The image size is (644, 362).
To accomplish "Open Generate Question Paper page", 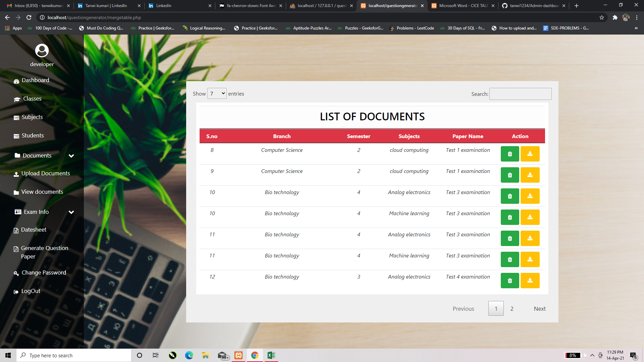I will pyautogui.click(x=41, y=252).
